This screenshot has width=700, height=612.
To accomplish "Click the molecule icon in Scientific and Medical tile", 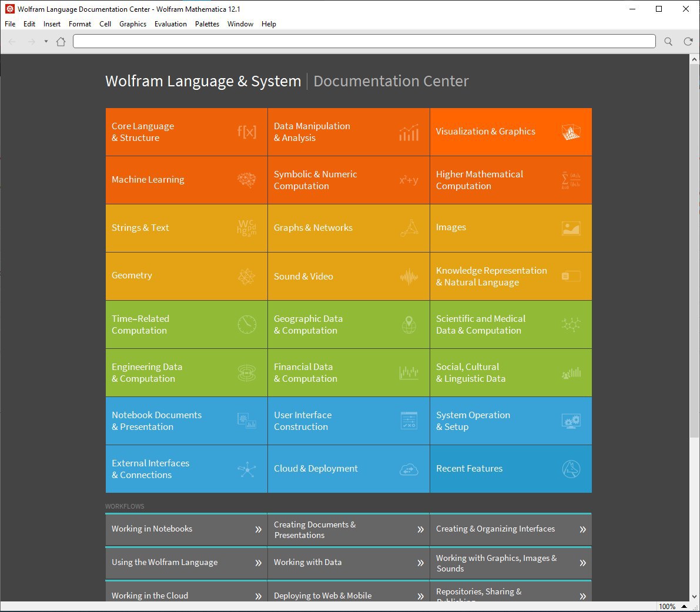I will point(571,324).
